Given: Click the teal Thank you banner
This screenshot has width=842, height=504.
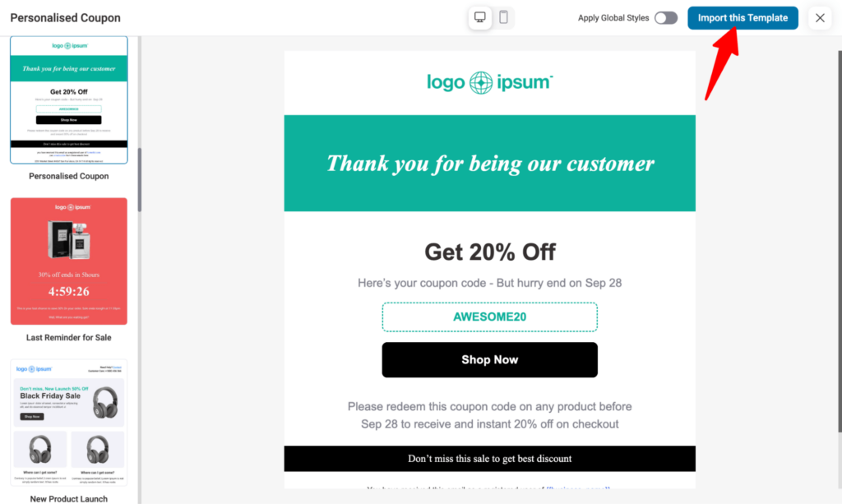Looking at the screenshot, I should (489, 163).
